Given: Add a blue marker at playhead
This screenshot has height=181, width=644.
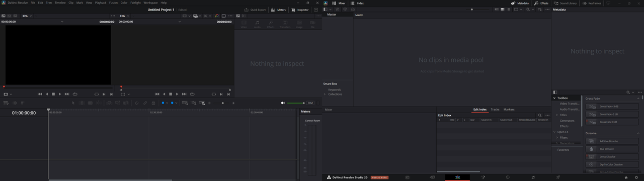Looking at the screenshot, I should point(172,103).
